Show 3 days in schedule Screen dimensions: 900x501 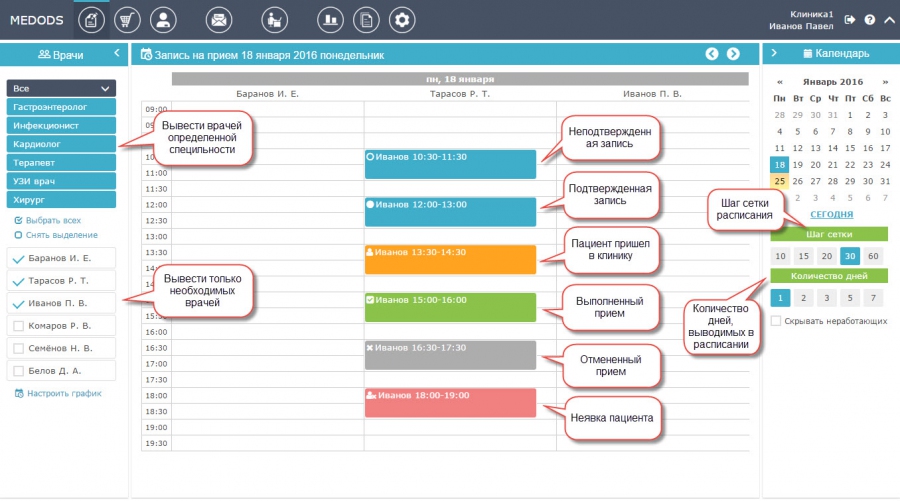[x=827, y=298]
